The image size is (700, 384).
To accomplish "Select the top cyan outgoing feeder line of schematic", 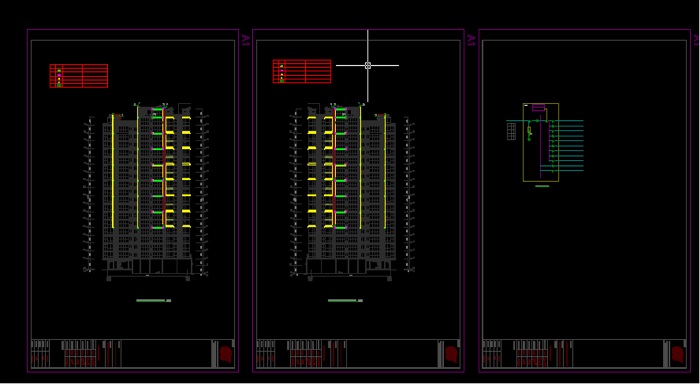I will coord(568,121).
